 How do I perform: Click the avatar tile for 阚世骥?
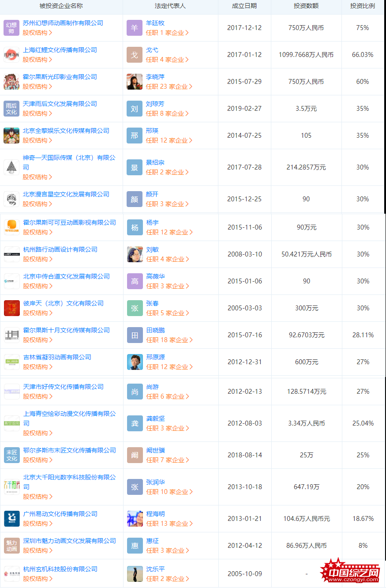[135, 455]
